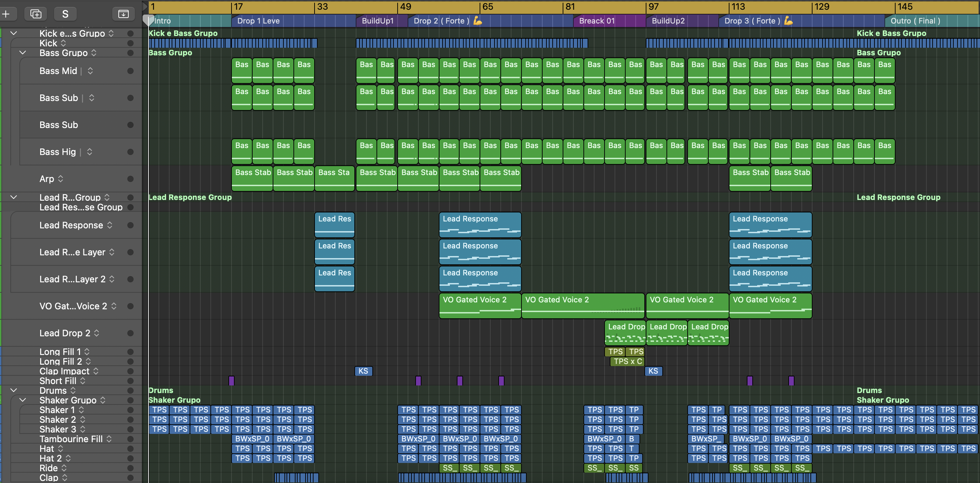The width and height of the screenshot is (980, 483).
Task: Select the Bass Sub track header without chevron
Action: 81,125
